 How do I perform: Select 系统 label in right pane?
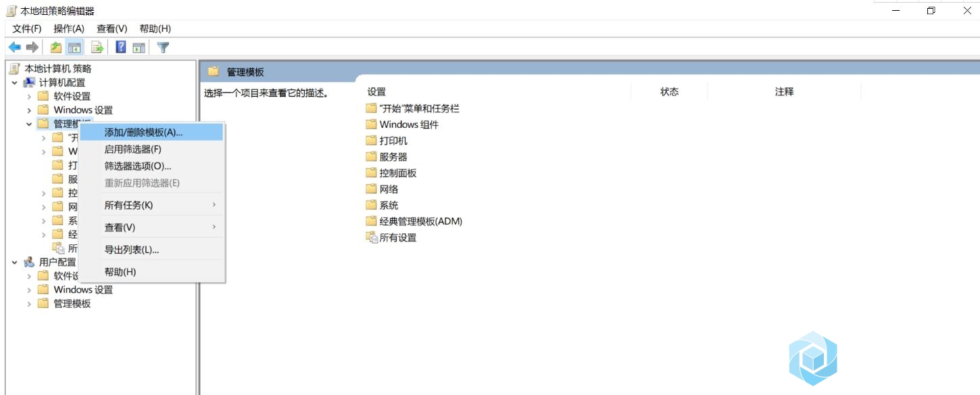(389, 205)
